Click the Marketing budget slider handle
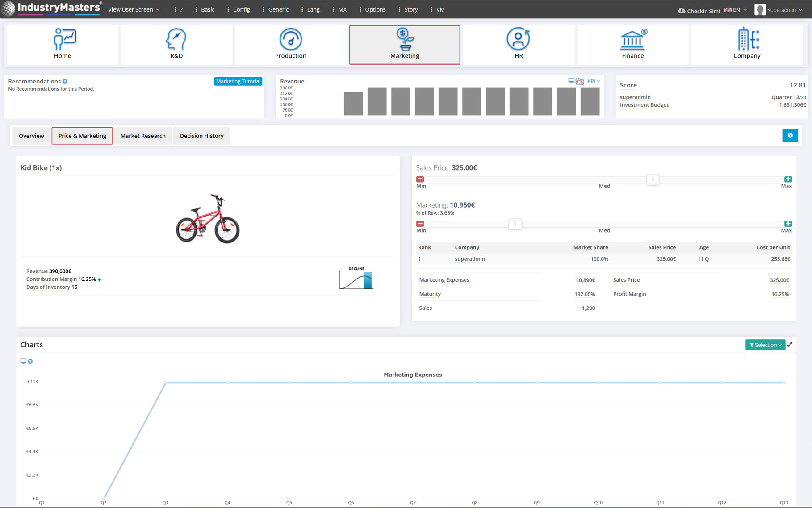Image resolution: width=812 pixels, height=508 pixels. (x=515, y=224)
